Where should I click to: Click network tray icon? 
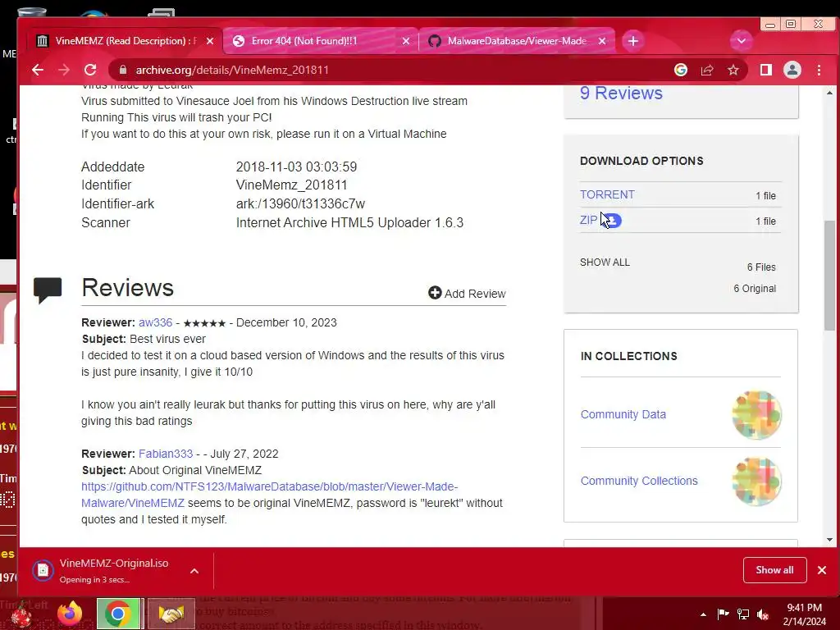coord(743,614)
